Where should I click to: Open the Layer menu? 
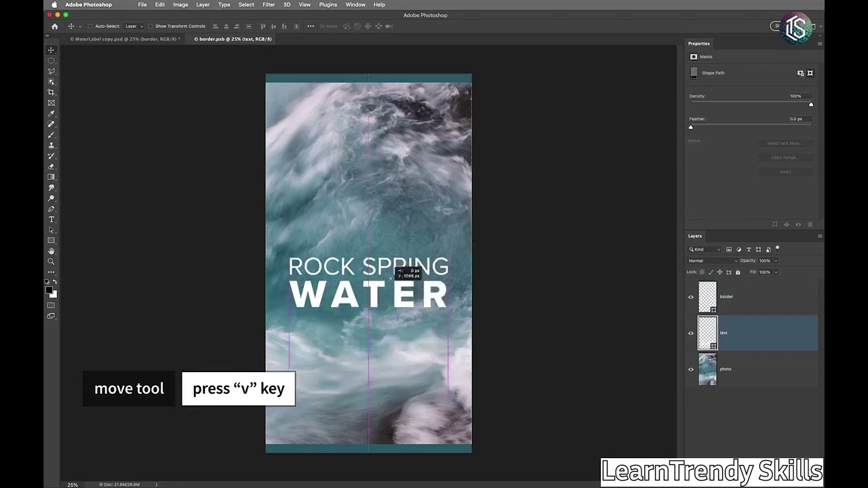[203, 5]
